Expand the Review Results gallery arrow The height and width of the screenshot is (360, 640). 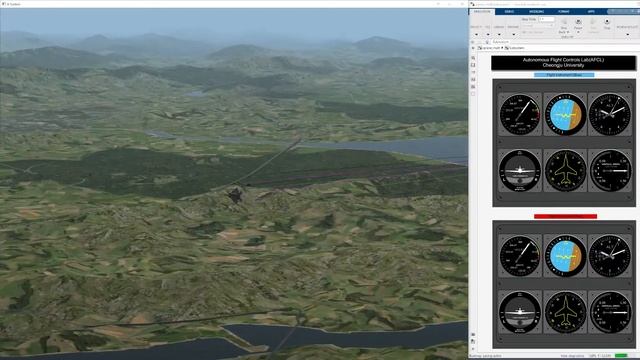[x=628, y=34]
